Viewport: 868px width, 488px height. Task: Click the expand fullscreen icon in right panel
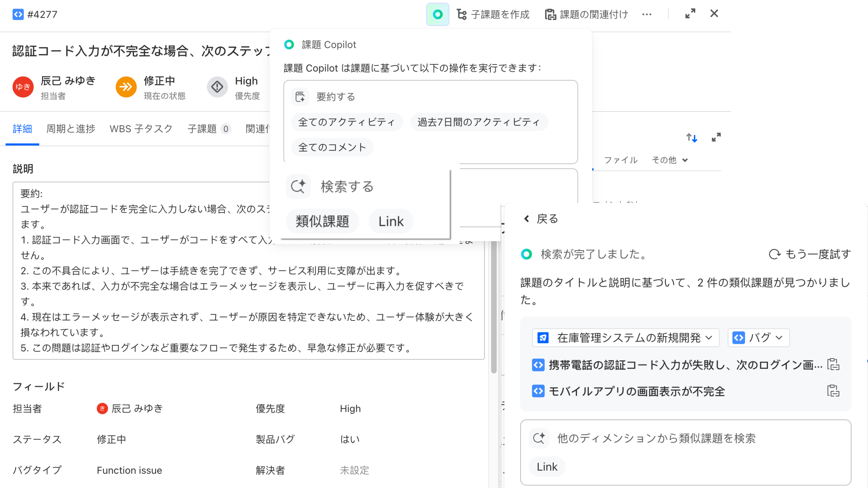pyautogui.click(x=716, y=137)
